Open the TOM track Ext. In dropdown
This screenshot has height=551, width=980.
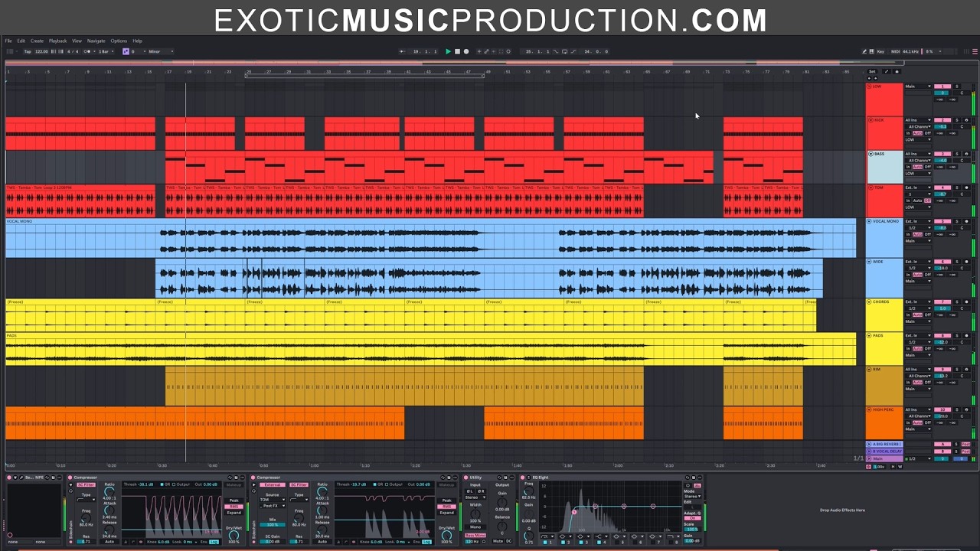point(918,187)
